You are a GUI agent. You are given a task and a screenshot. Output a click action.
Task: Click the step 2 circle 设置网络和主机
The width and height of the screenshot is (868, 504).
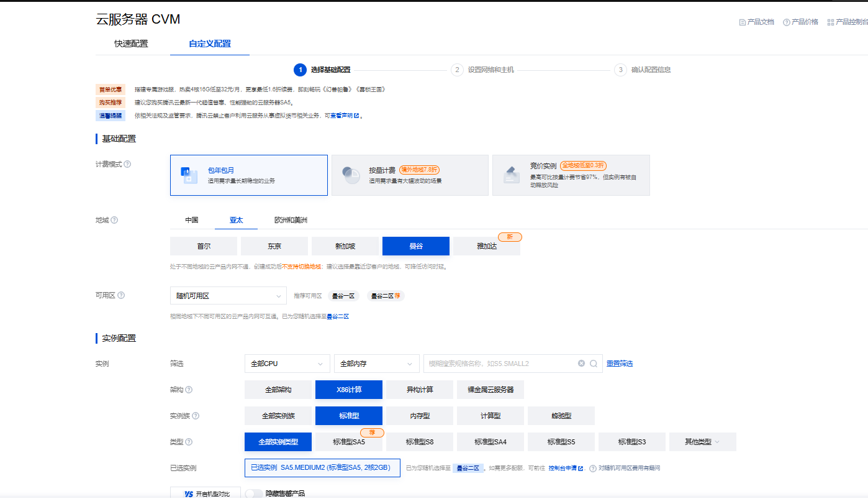[457, 70]
